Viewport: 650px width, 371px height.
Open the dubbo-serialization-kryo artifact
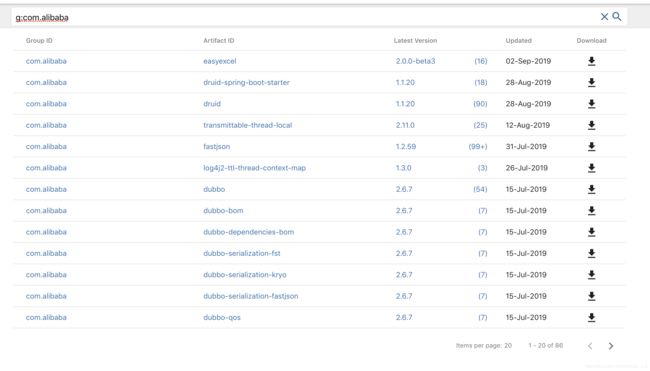coord(245,275)
